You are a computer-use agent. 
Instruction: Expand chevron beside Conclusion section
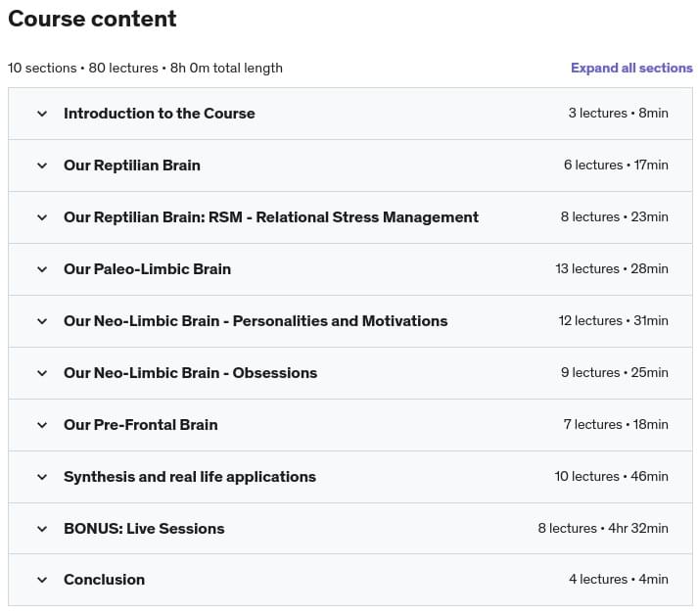click(x=42, y=580)
